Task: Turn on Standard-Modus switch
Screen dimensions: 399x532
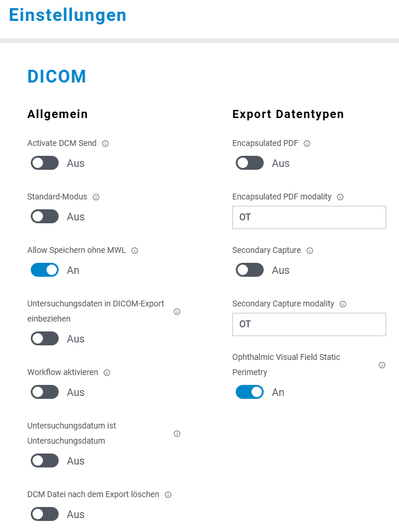Action: [45, 217]
